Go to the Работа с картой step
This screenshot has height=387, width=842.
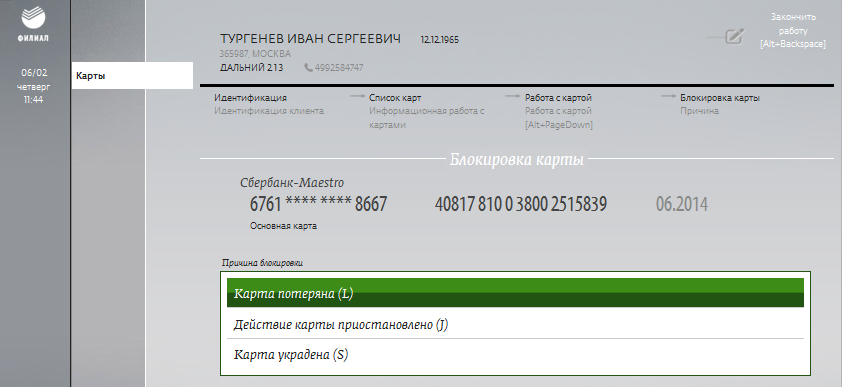pyautogui.click(x=558, y=98)
